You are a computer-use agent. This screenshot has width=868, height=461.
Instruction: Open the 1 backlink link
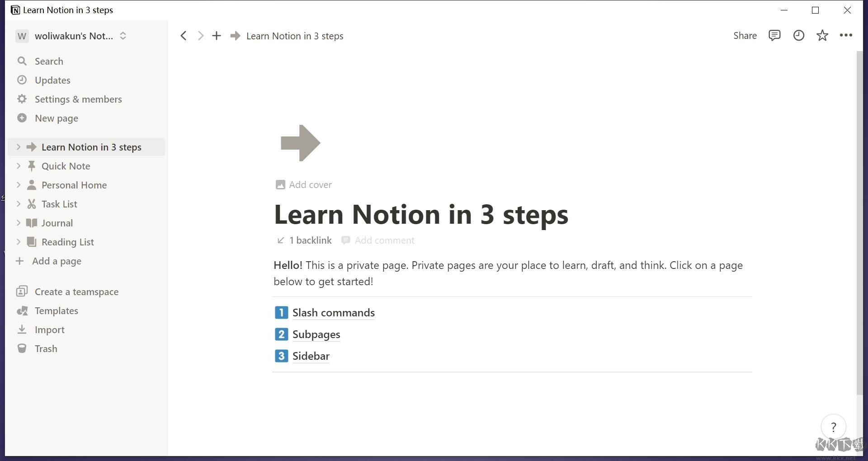pos(304,240)
